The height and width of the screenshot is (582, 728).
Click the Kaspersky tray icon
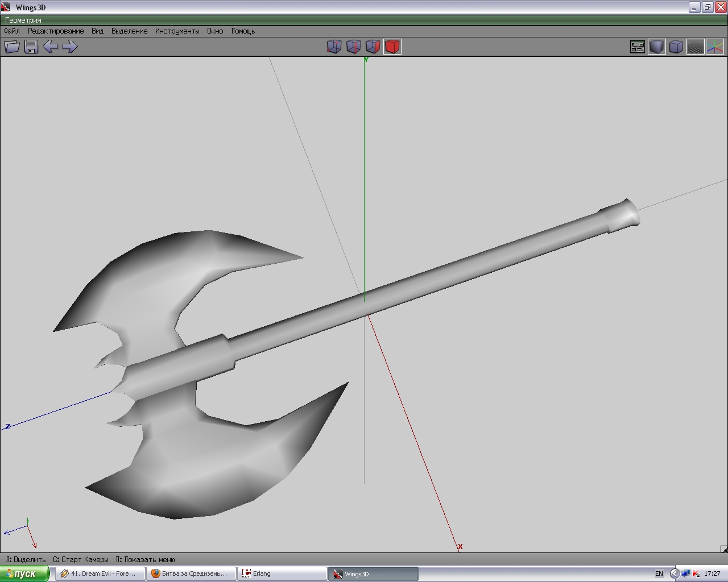[696, 574]
